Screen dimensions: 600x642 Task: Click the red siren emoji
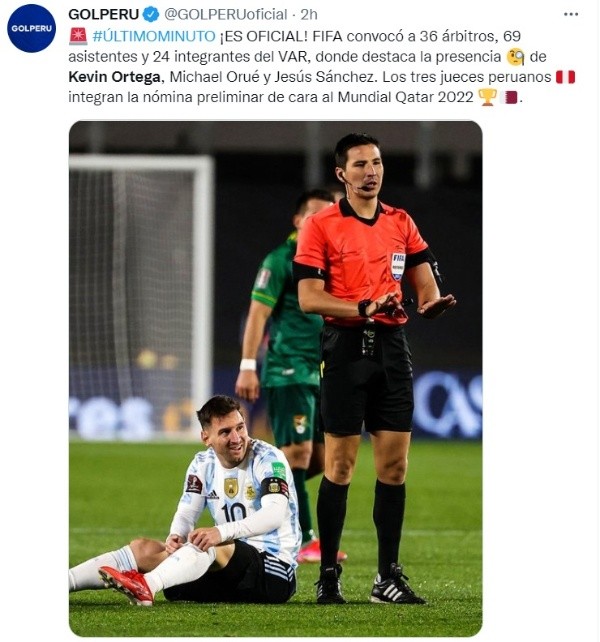[x=78, y=36]
